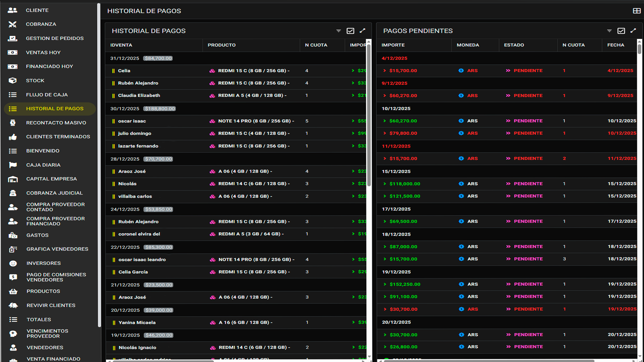Screen dimensions: 644x362
Task: Click the Clientes Terminados thumbs-up icon
Action: (13, 137)
